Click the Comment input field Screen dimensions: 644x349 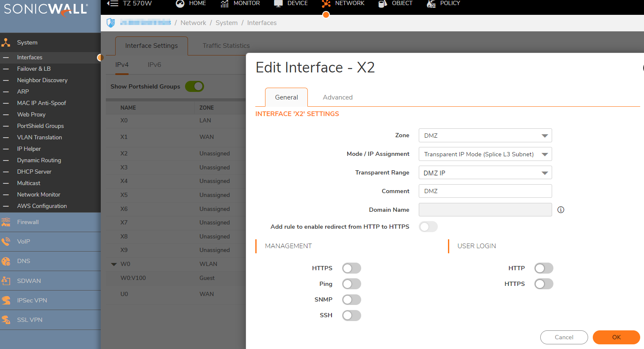coord(485,191)
